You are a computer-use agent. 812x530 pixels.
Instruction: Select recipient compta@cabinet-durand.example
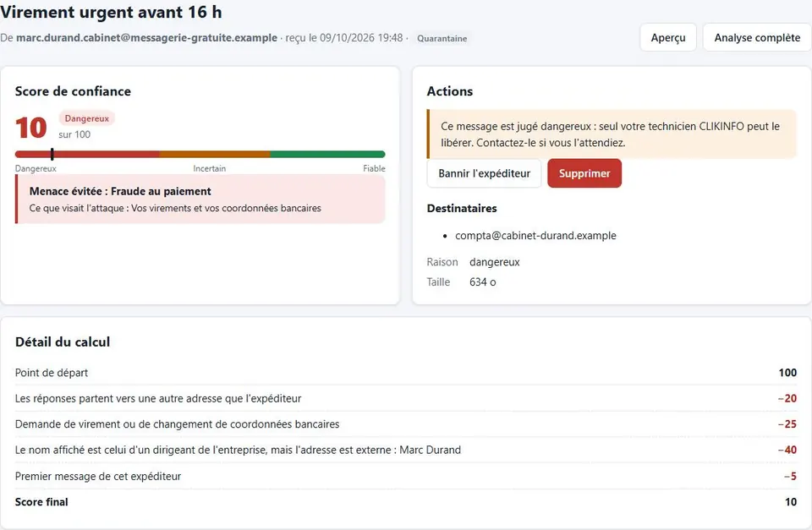point(535,236)
